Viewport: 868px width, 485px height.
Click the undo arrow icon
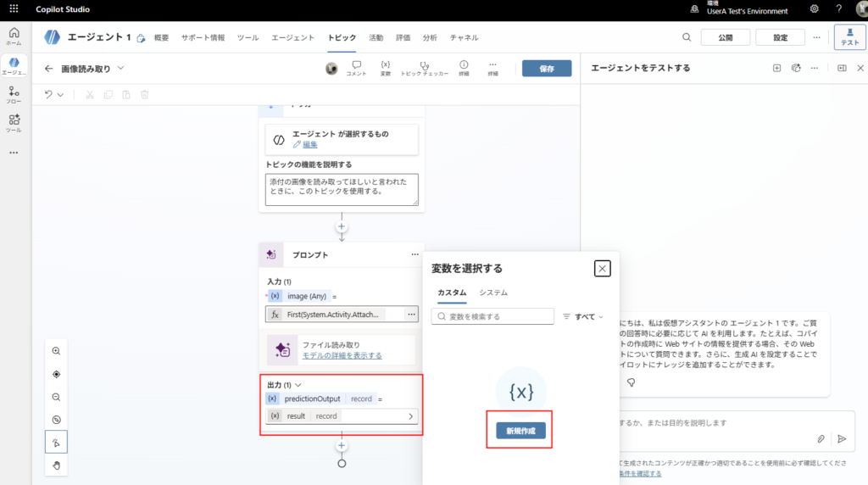point(50,94)
